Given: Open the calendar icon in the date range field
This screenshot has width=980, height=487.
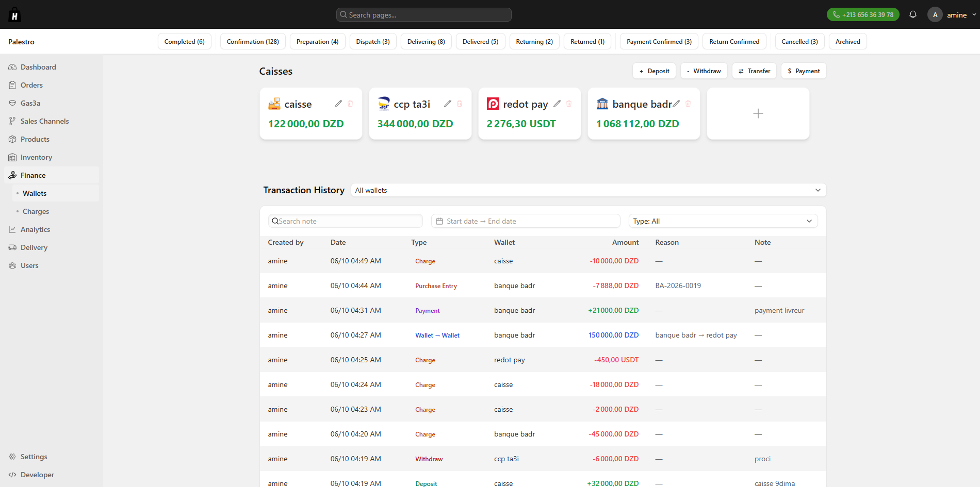Looking at the screenshot, I should 439,221.
